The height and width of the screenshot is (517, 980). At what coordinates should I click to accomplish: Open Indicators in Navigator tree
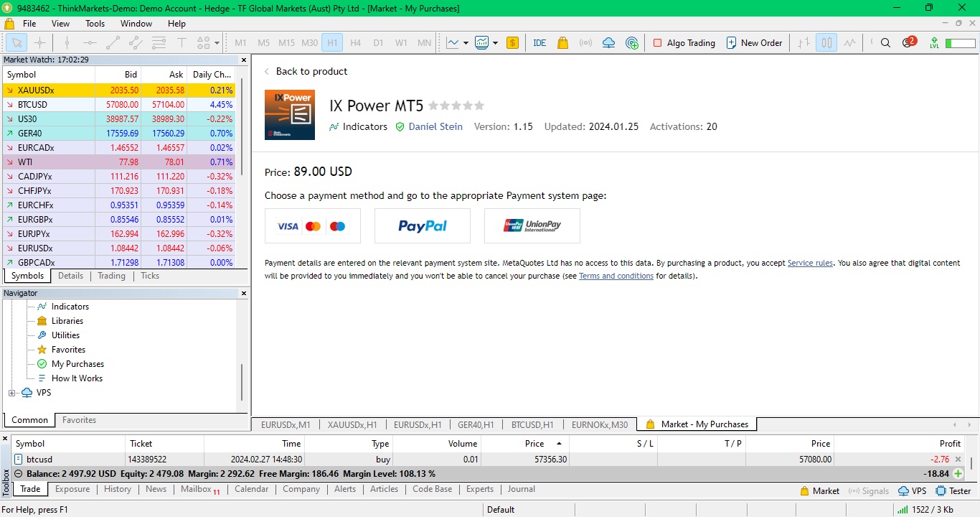tap(70, 307)
